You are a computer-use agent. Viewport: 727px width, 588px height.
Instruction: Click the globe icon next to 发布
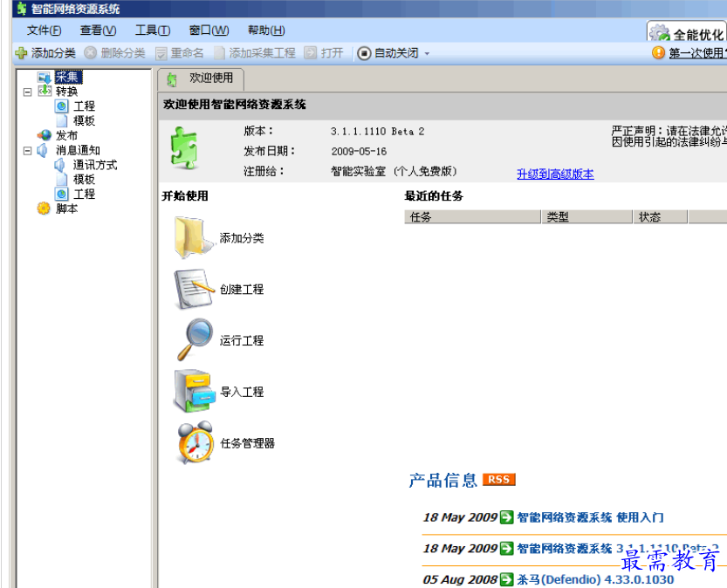44,135
